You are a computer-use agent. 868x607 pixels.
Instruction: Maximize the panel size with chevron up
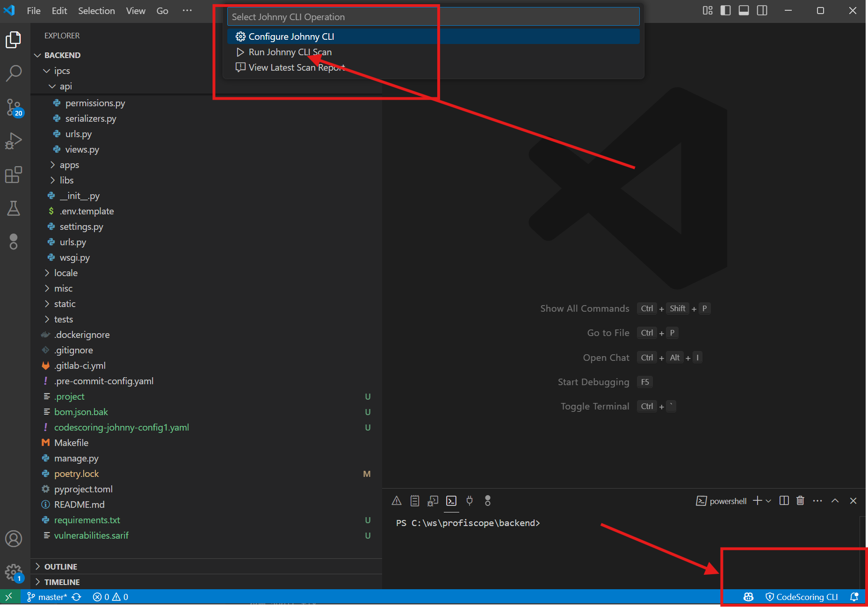(x=835, y=501)
